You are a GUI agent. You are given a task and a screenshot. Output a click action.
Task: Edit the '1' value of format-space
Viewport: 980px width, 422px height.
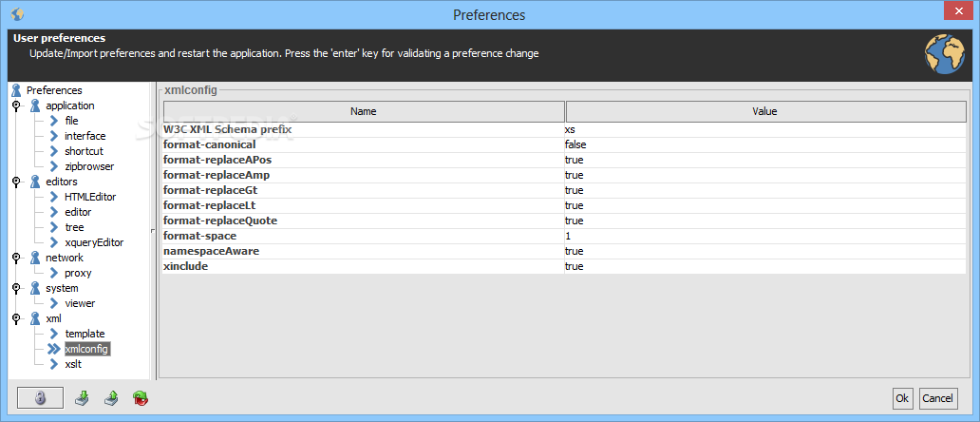pos(765,236)
